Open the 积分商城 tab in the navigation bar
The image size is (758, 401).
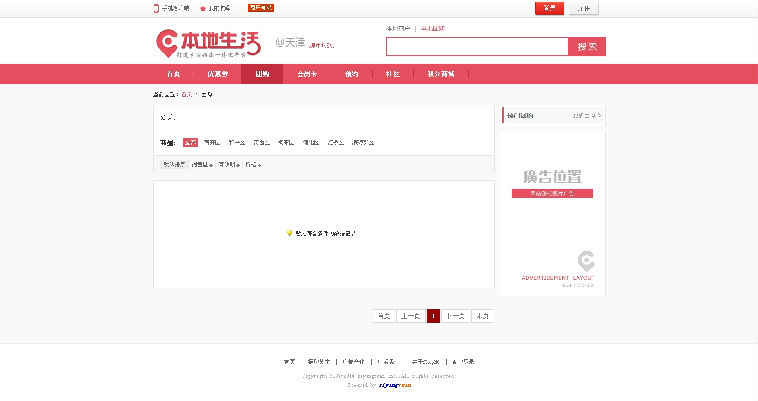click(x=441, y=74)
